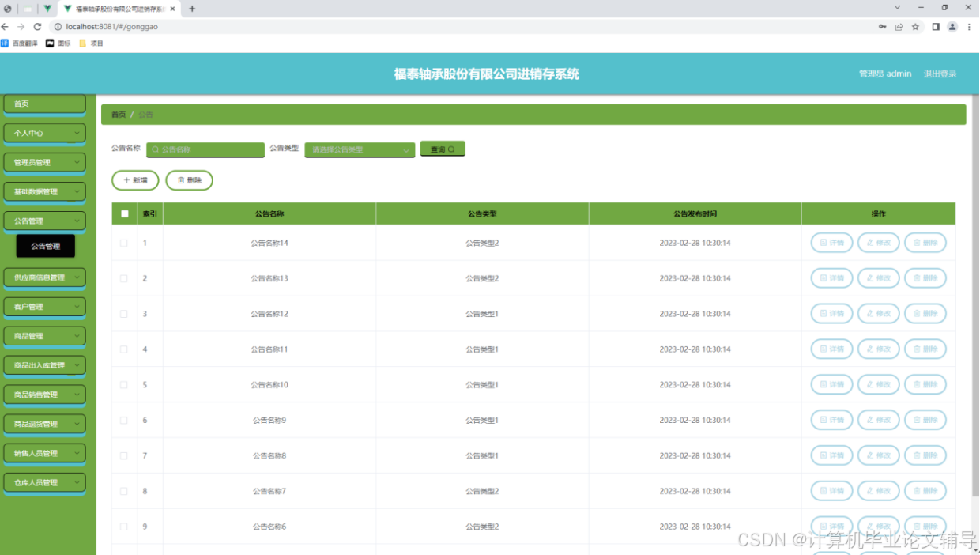Check the box for row 公告名称12
The height and width of the screenshot is (555, 980).
(x=124, y=314)
